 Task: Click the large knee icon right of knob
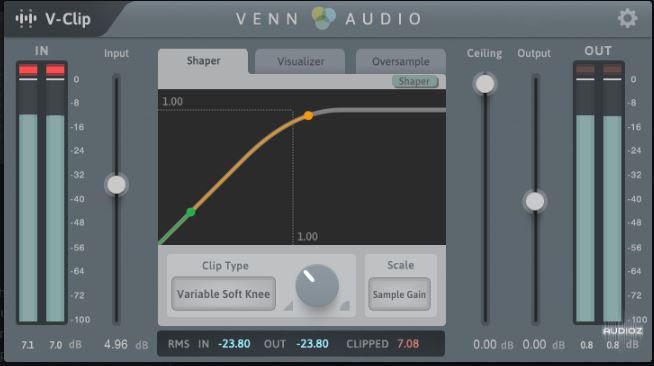pos(345,306)
